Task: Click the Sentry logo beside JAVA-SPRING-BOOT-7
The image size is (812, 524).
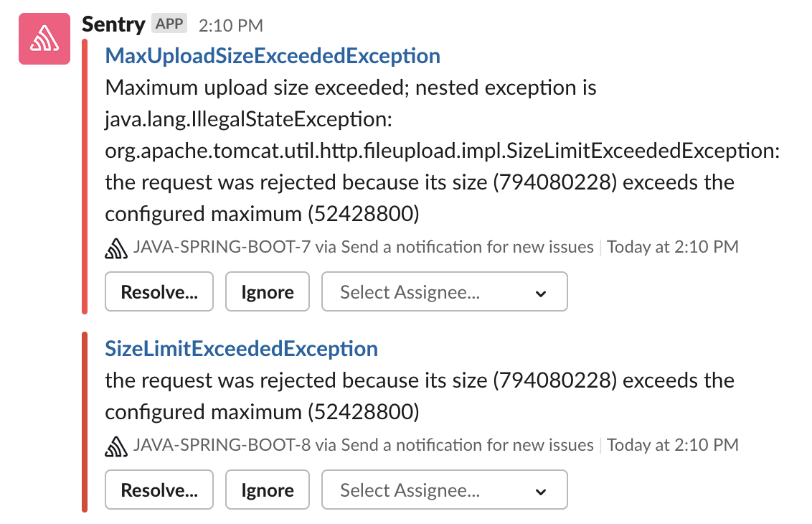Action: pyautogui.click(x=116, y=248)
